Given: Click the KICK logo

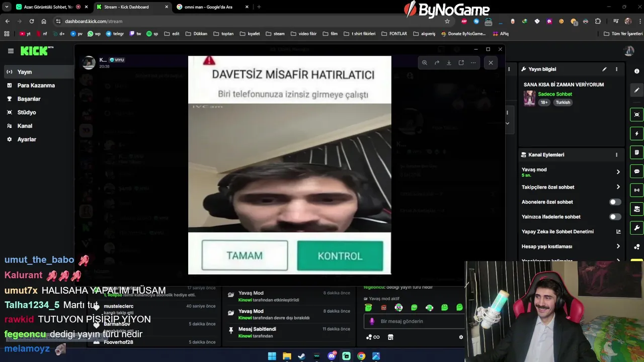Looking at the screenshot, I should pyautogui.click(x=37, y=51).
